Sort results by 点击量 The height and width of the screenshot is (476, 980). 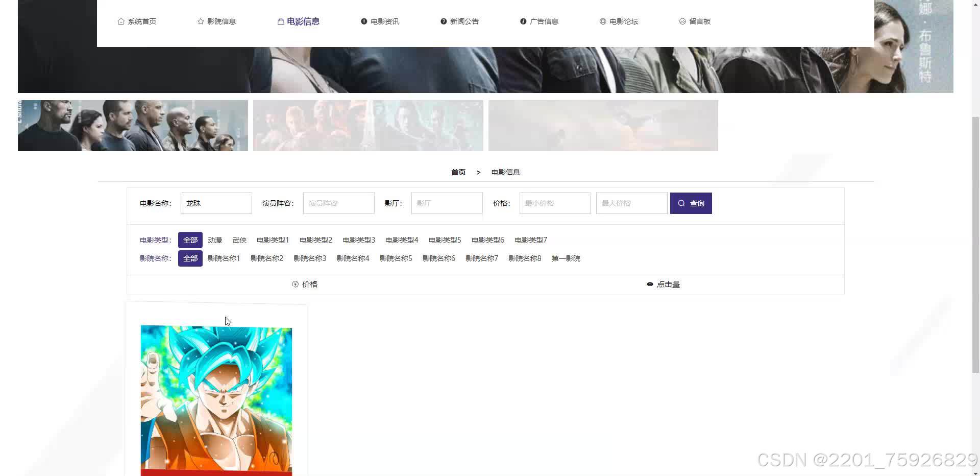click(x=664, y=284)
